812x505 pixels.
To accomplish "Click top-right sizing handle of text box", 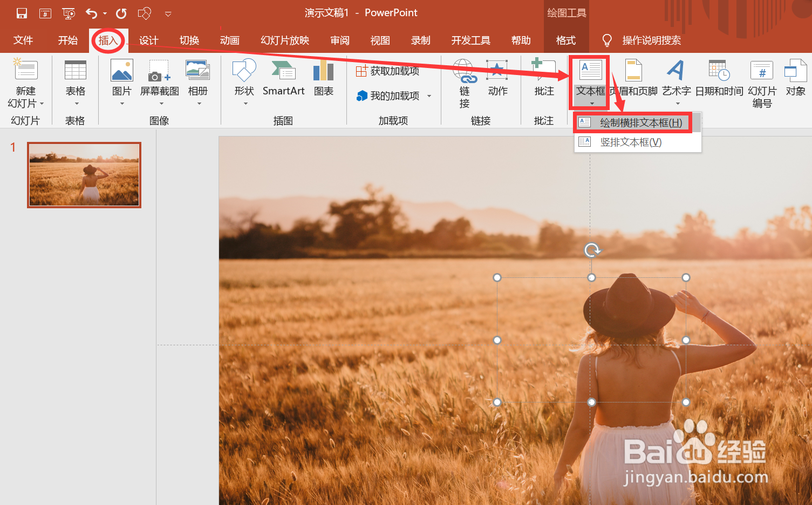I will tap(686, 277).
